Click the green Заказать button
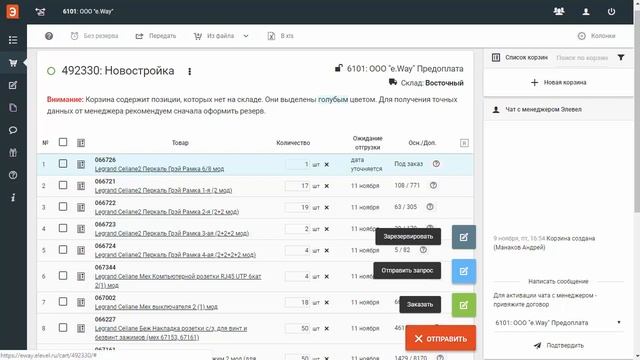The height and width of the screenshot is (360, 640). [x=464, y=305]
